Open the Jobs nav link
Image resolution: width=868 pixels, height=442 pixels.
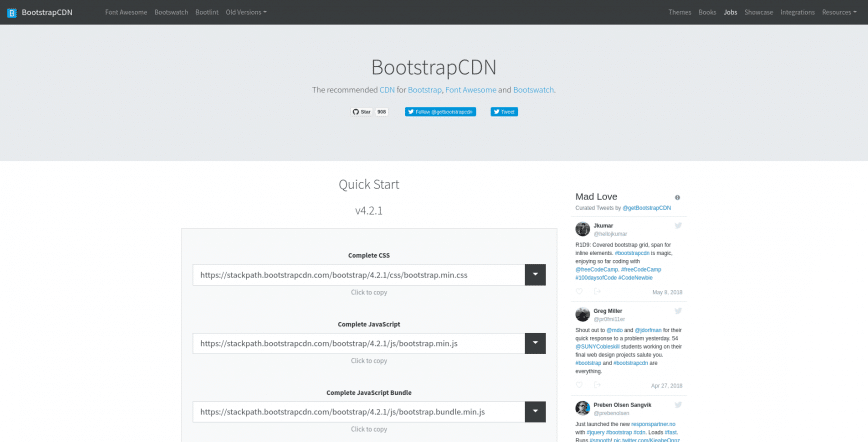730,12
